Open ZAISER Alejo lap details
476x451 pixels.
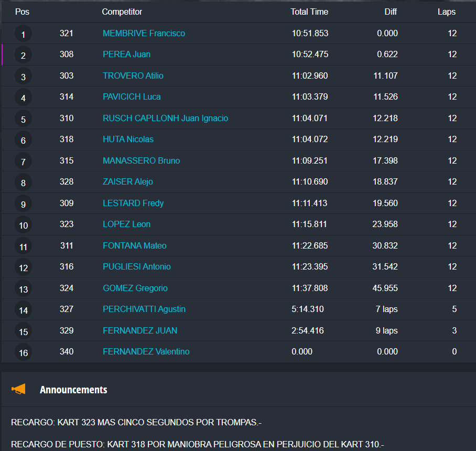pos(127,182)
